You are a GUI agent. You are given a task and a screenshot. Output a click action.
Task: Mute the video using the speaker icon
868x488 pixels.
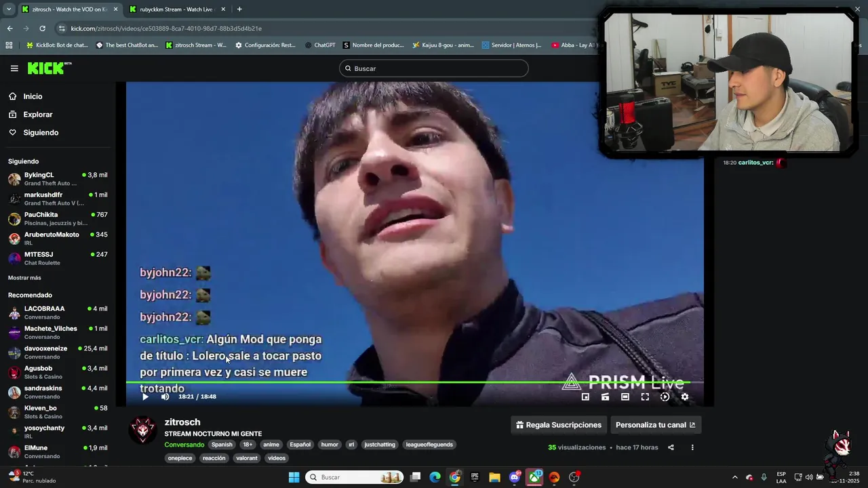[165, 397]
